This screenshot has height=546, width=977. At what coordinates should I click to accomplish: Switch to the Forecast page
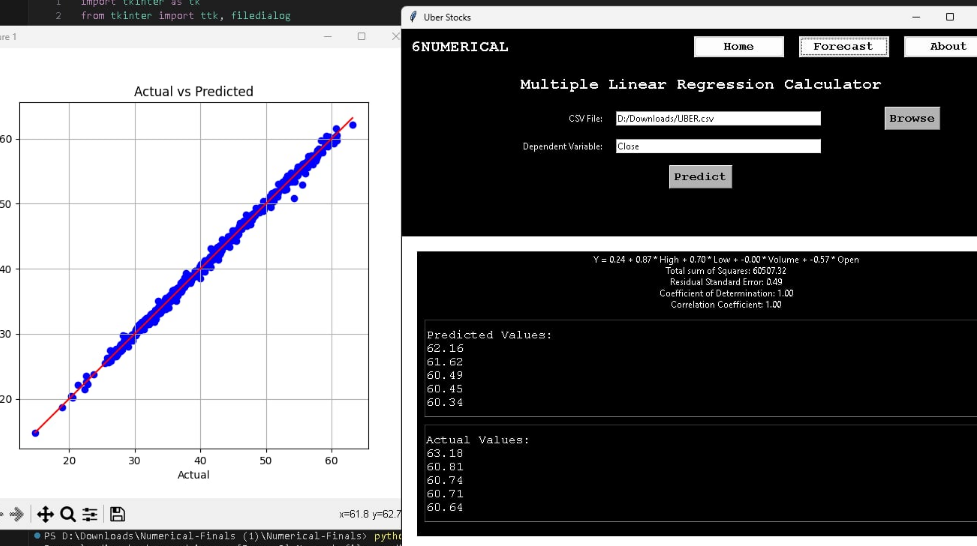point(843,46)
